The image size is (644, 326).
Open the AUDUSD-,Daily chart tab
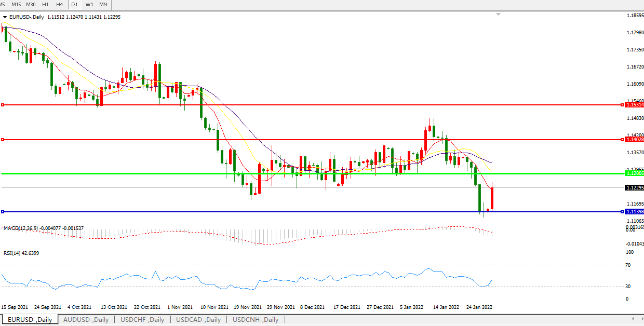point(86,320)
